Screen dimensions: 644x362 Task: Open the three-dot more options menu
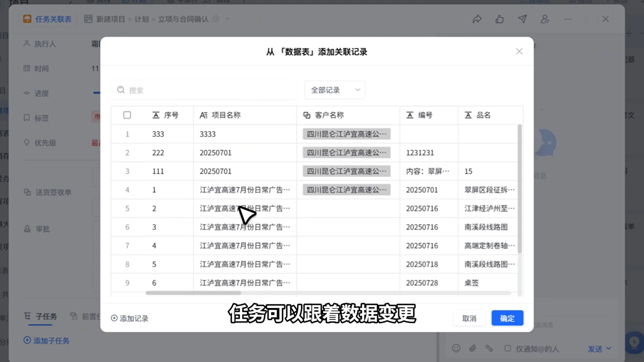[x=568, y=19]
